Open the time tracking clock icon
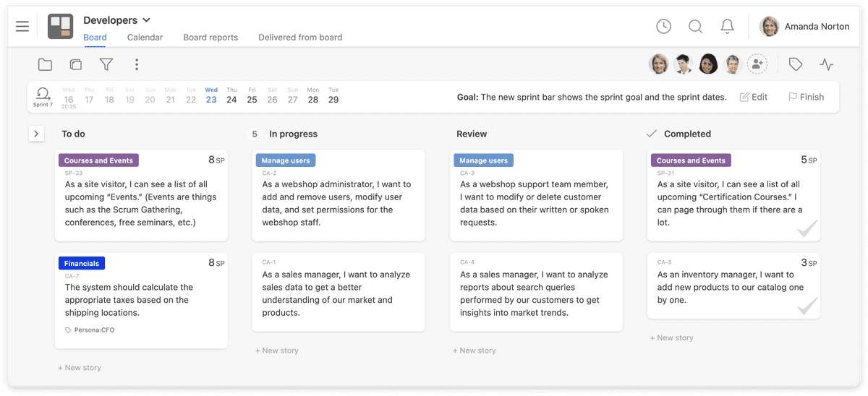868x396 pixels. (x=663, y=27)
